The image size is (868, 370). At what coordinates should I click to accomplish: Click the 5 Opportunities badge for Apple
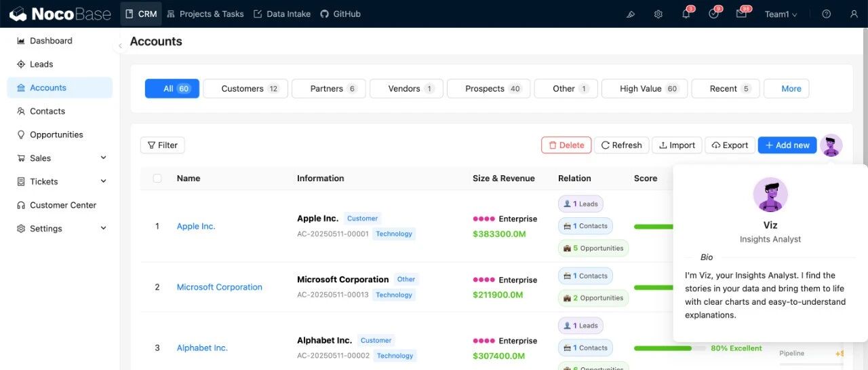(x=593, y=248)
